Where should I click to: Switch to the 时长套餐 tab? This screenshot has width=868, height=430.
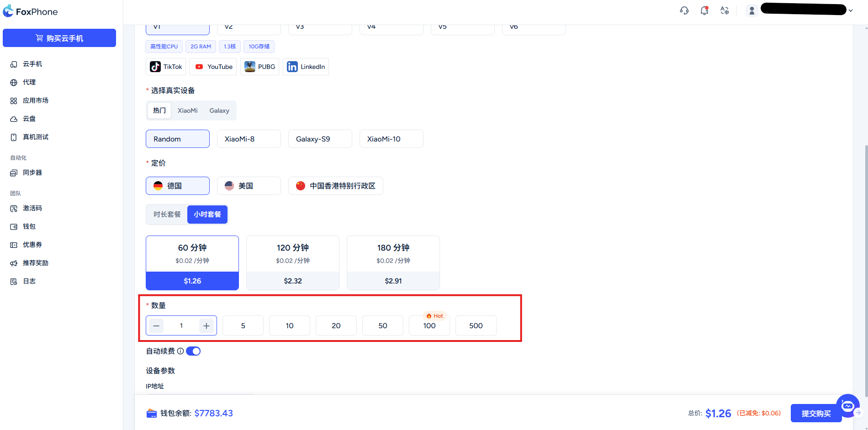[x=167, y=215]
